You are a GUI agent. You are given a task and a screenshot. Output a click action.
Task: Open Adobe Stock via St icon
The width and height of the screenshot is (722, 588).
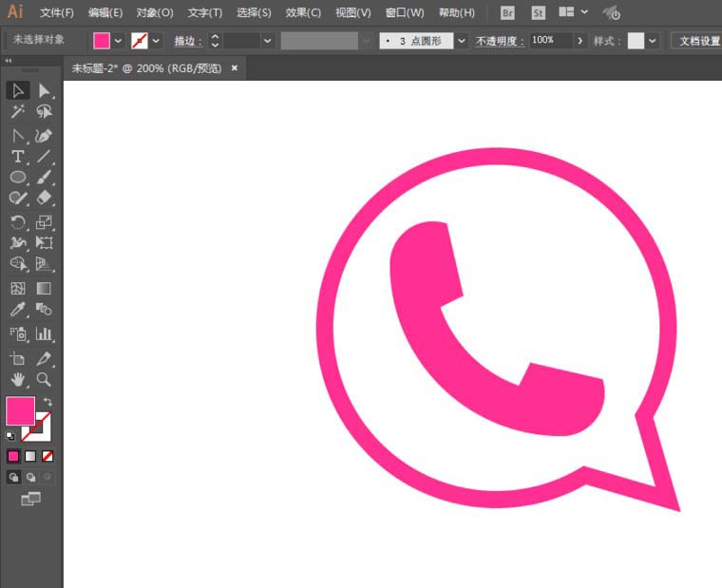tap(538, 13)
